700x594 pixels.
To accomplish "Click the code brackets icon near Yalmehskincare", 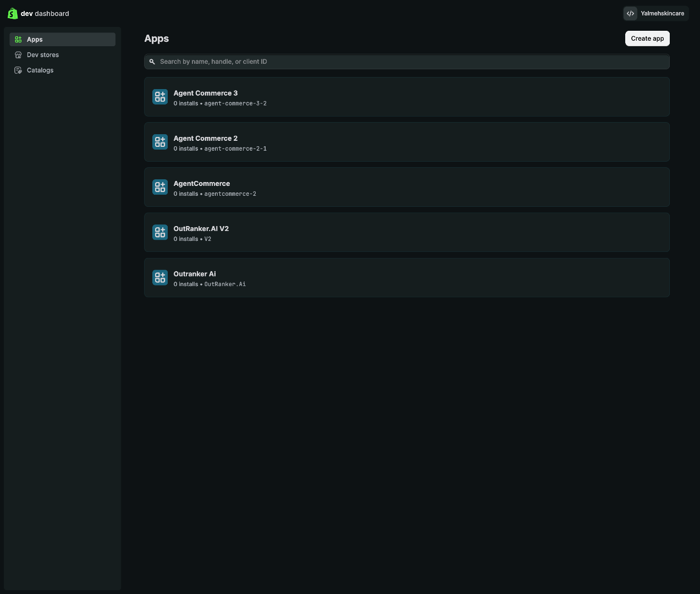I will click(x=631, y=13).
